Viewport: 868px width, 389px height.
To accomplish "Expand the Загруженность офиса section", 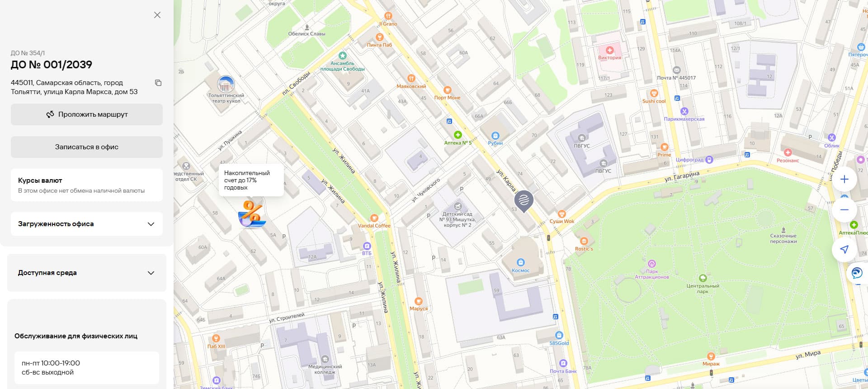I will coord(87,224).
